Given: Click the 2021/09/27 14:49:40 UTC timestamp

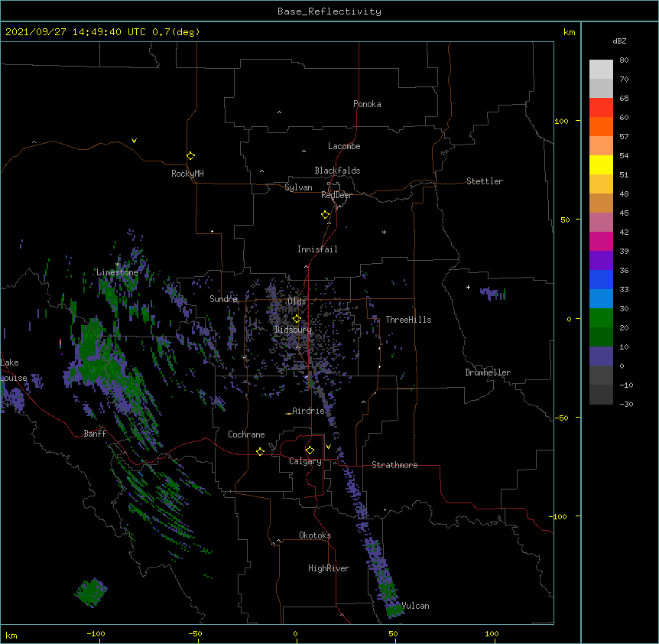Looking at the screenshot, I should [x=76, y=32].
